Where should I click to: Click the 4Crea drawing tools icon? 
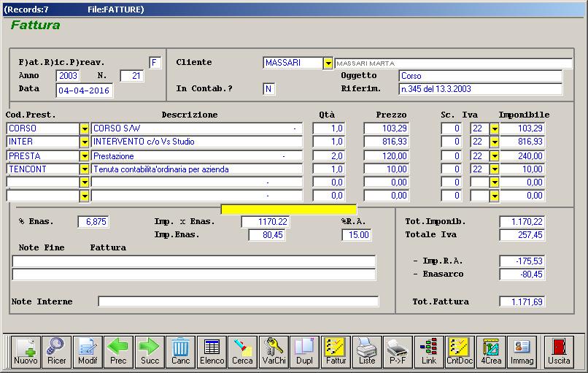[491, 352]
